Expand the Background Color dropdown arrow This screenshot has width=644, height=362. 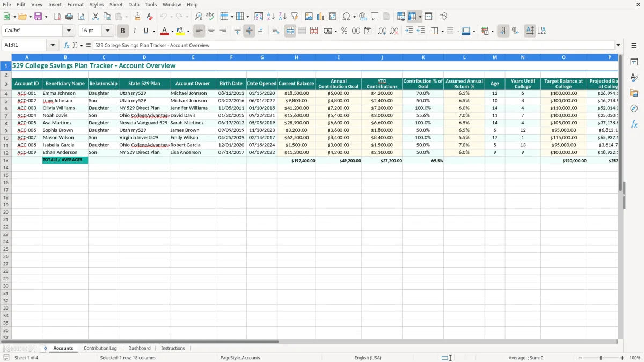pos(188,31)
